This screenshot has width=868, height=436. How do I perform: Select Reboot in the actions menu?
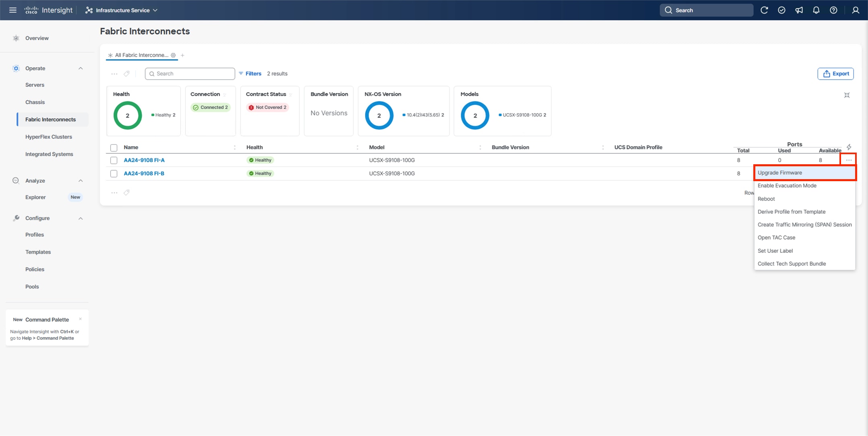coord(766,199)
